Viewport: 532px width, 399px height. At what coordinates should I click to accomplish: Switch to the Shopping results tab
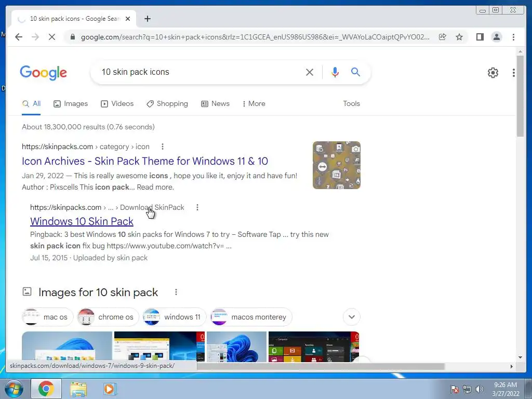tap(167, 104)
